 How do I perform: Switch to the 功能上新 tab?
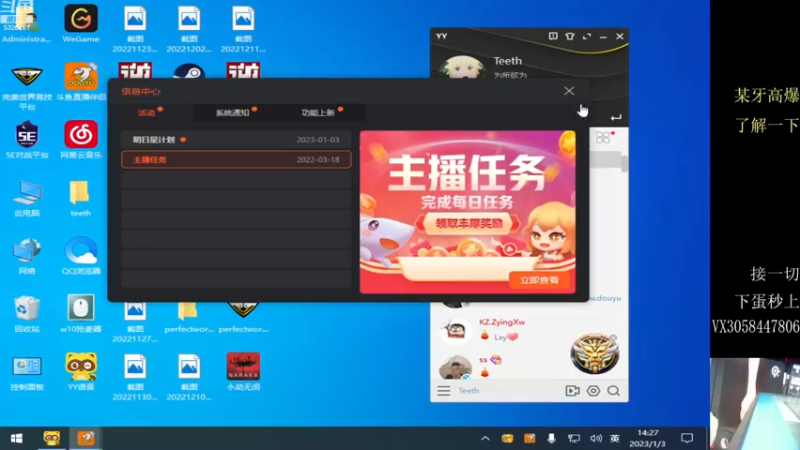coord(318,113)
